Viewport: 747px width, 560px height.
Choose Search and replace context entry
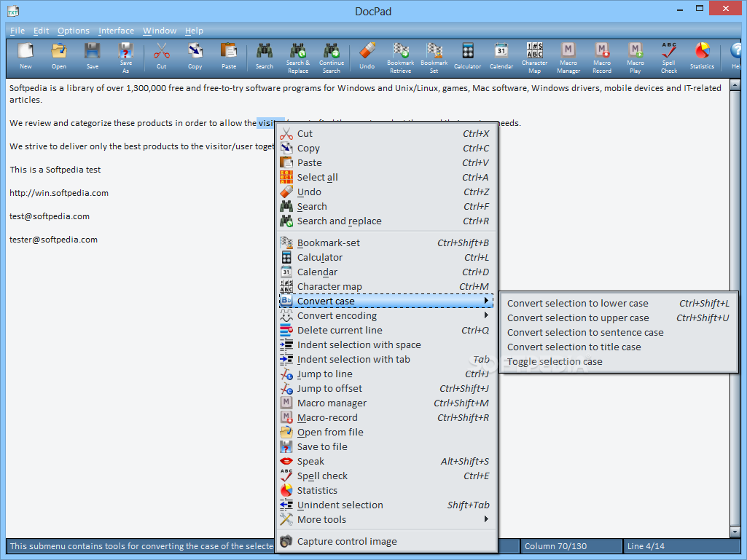(x=386, y=221)
